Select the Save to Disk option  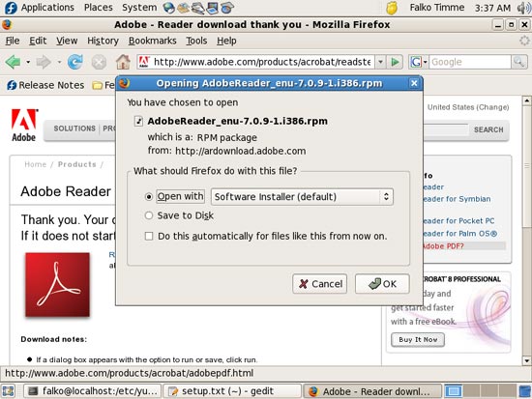point(148,215)
